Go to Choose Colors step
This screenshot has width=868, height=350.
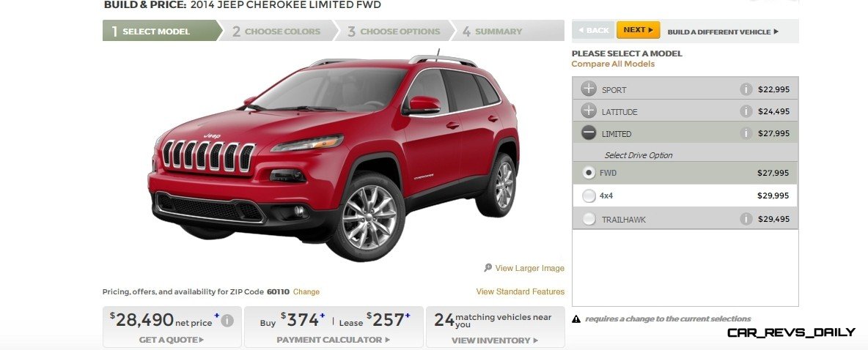click(276, 31)
